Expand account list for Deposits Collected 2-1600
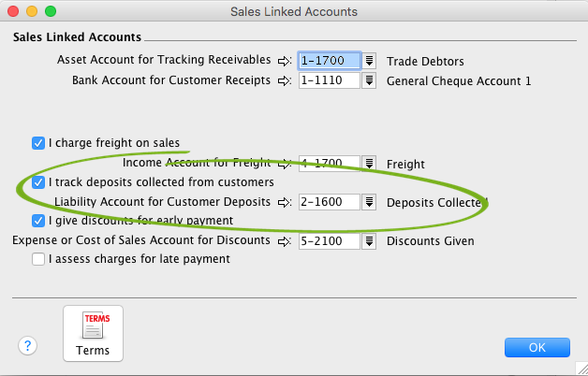 click(x=370, y=202)
